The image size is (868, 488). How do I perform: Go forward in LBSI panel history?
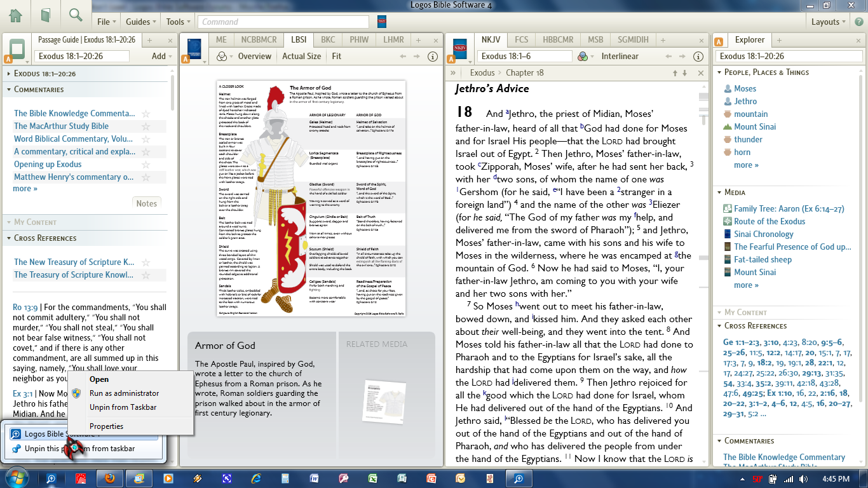point(417,57)
